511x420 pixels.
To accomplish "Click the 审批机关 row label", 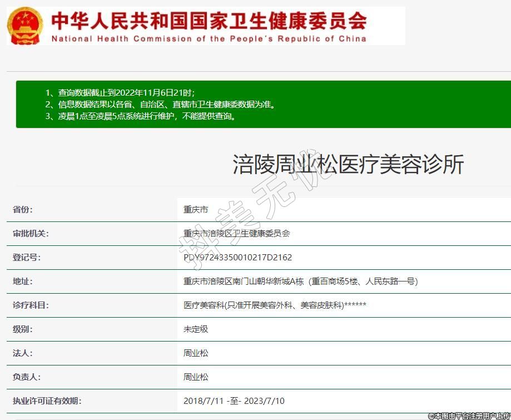I will 31,234.
